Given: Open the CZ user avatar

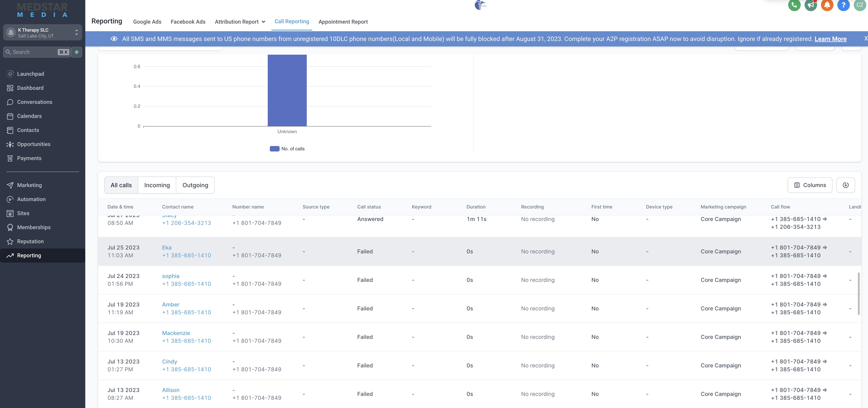Looking at the screenshot, I should pyautogui.click(x=860, y=5).
